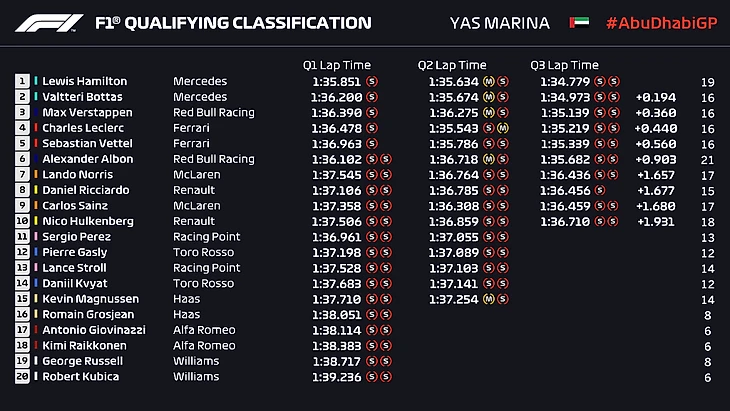The height and width of the screenshot is (411, 730).
Task: Click Hamilton's Q1 soft tyre icon
Action: pyautogui.click(x=372, y=81)
